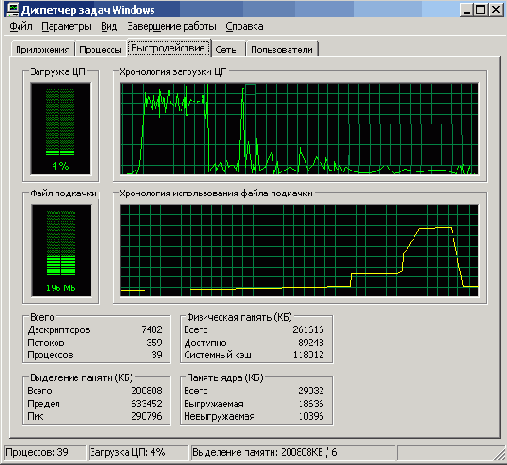Click the window resize grip corner
This screenshot has height=465, width=507.
point(500,454)
